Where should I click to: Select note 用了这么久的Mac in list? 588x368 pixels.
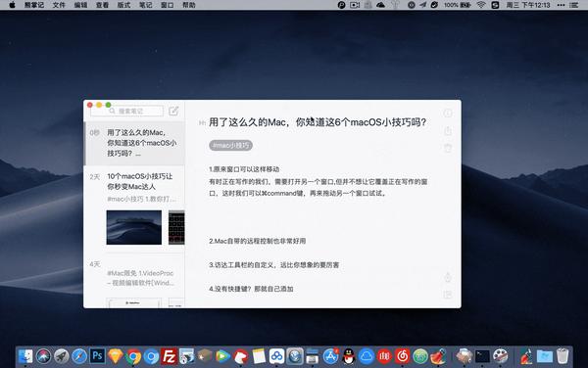[134, 143]
